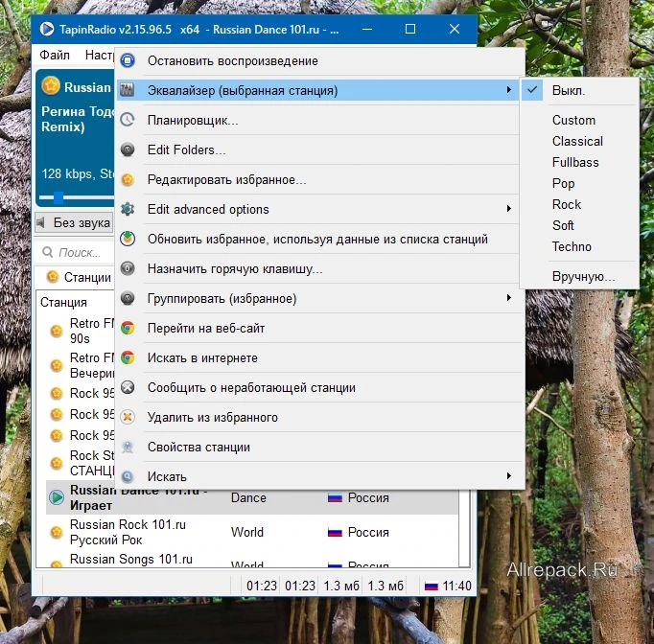Click the star icon on Станции tab
The height and width of the screenshot is (644, 654).
(x=53, y=276)
